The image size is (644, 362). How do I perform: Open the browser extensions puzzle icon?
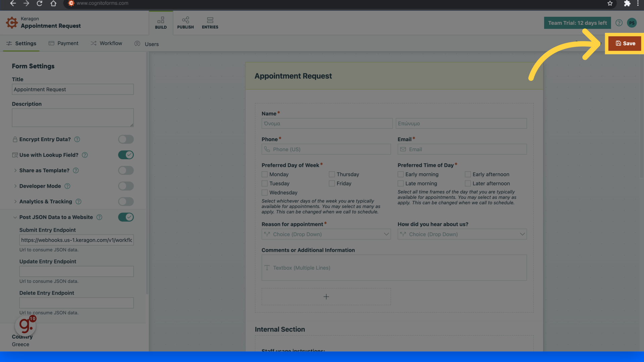[627, 4]
